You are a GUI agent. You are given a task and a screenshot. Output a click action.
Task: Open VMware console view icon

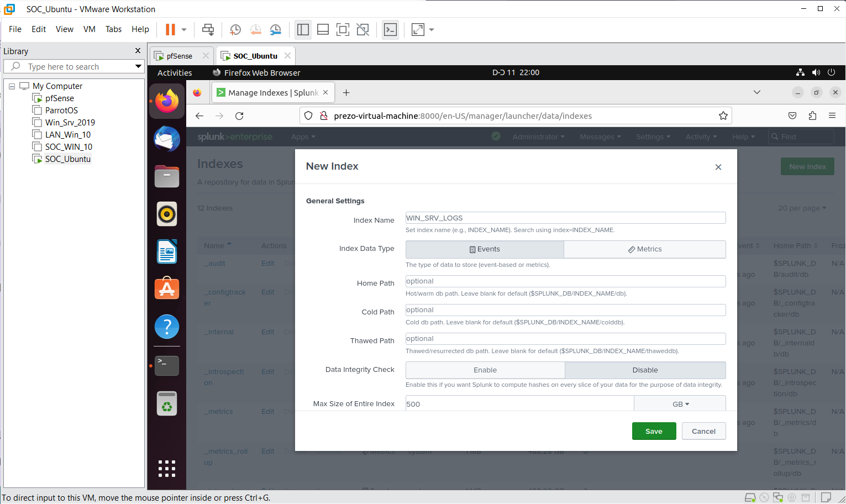390,30
